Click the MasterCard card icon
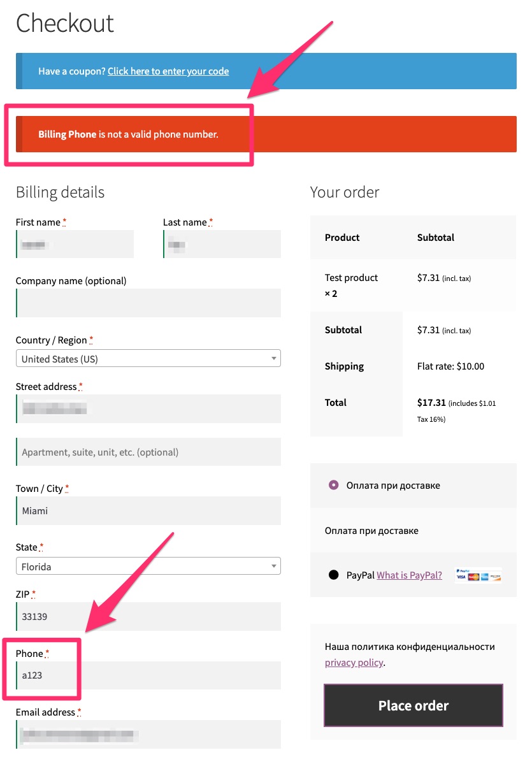Image resolution: width=532 pixels, height=771 pixels. pyautogui.click(x=473, y=577)
